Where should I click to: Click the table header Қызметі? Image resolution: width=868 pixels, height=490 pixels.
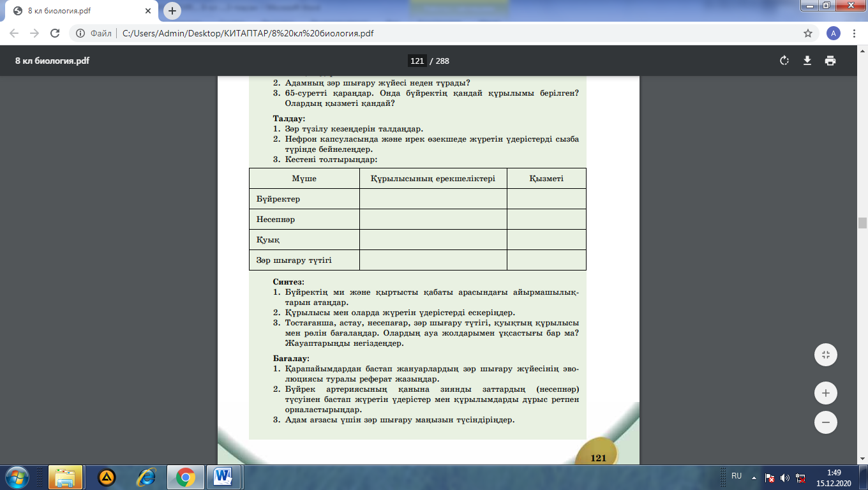(x=546, y=179)
